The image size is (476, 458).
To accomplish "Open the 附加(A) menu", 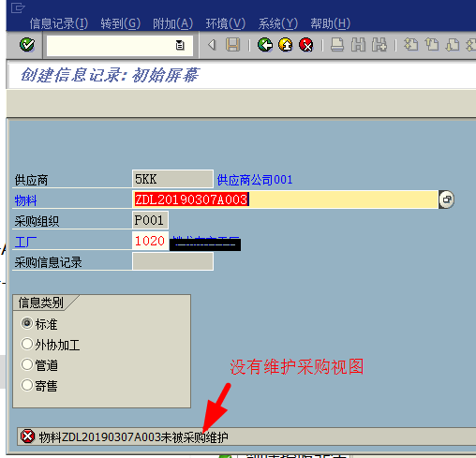I will (x=173, y=23).
